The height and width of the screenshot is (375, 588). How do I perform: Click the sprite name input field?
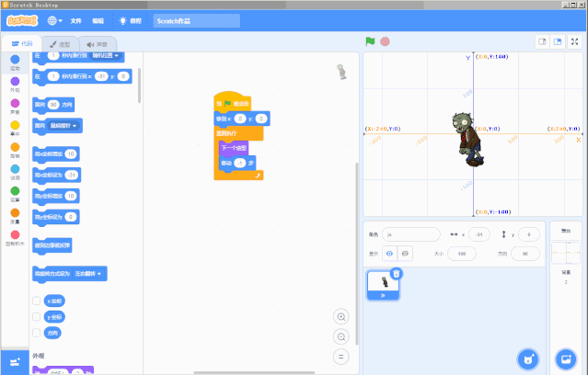pyautogui.click(x=411, y=234)
